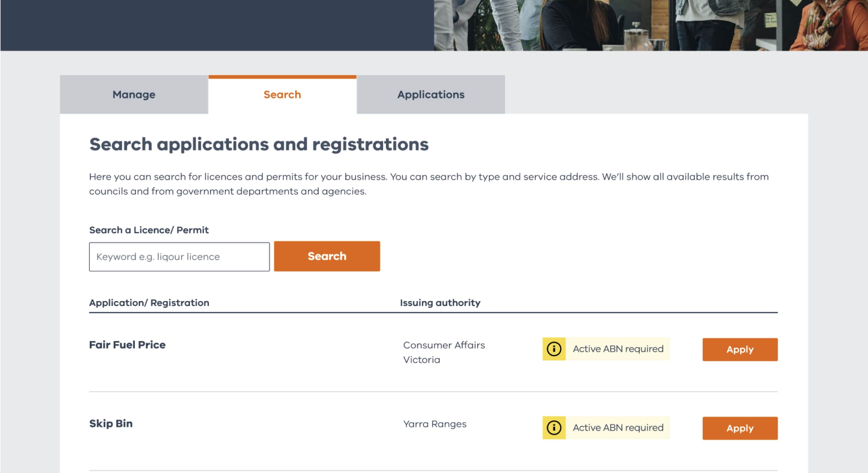
Task: Click the Search a Licence/ Permit label
Action: [x=149, y=230]
